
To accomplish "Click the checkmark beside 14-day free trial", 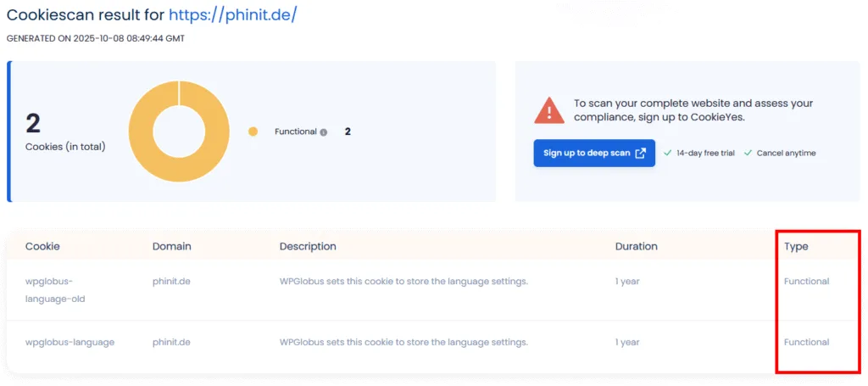I will 668,153.
